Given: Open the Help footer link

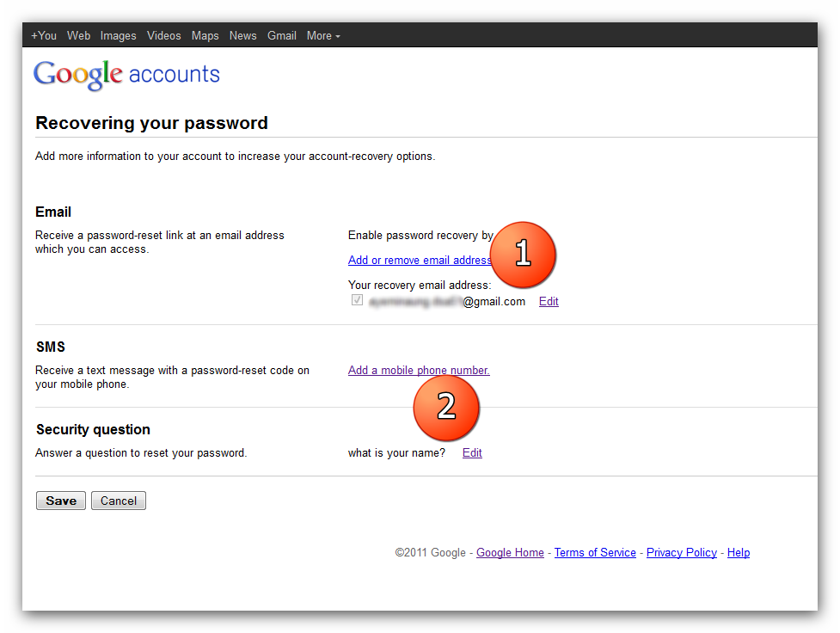Looking at the screenshot, I should (739, 553).
